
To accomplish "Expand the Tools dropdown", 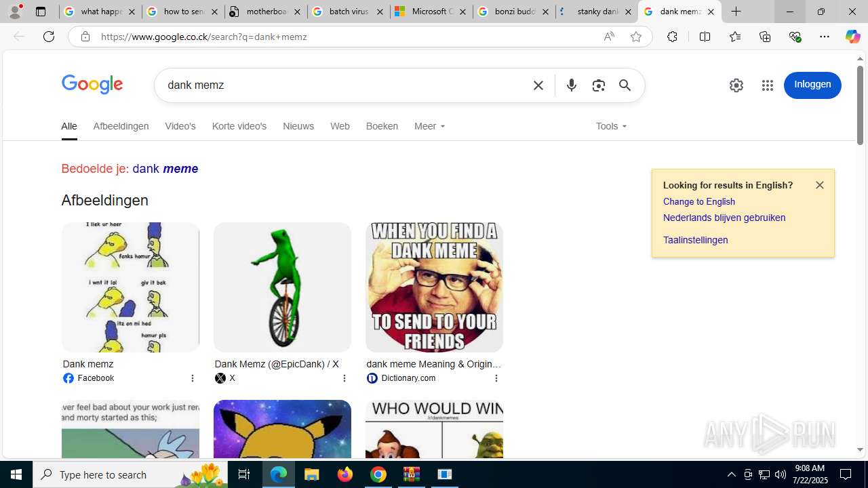I will pyautogui.click(x=612, y=126).
